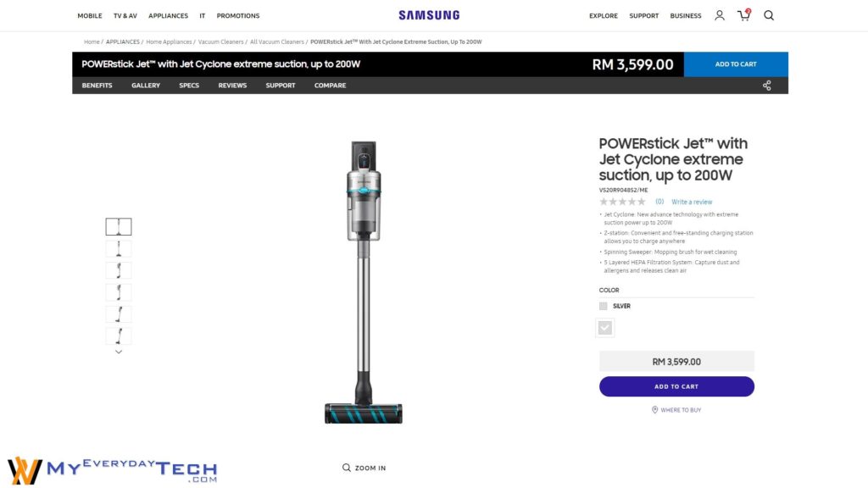Open the Appliances menu
Image resolution: width=868 pixels, height=488 pixels.
169,15
